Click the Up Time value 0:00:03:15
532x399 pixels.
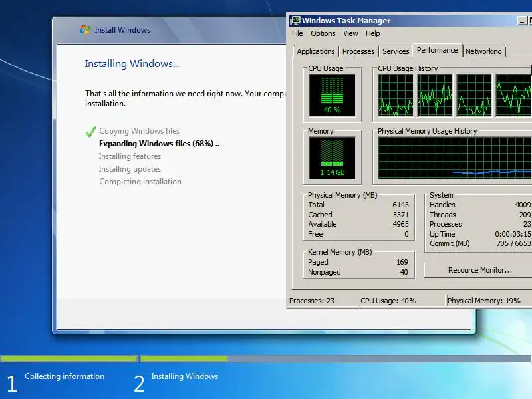pos(513,234)
